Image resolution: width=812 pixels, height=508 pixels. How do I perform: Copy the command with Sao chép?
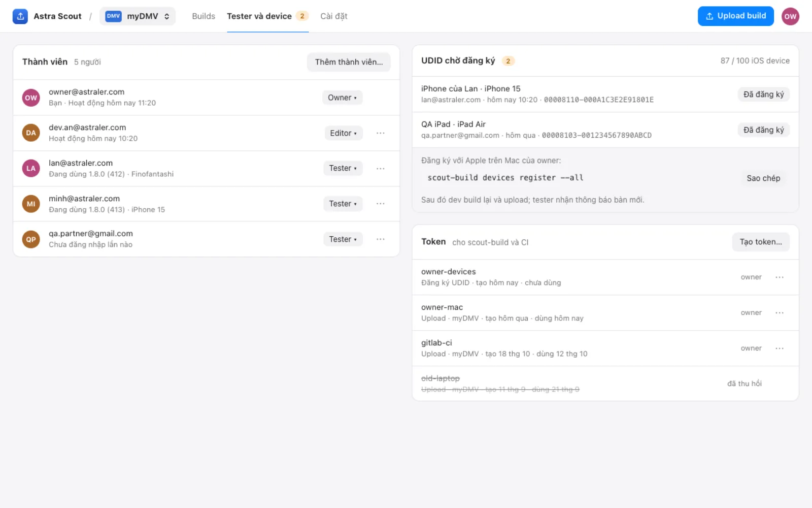tap(763, 178)
